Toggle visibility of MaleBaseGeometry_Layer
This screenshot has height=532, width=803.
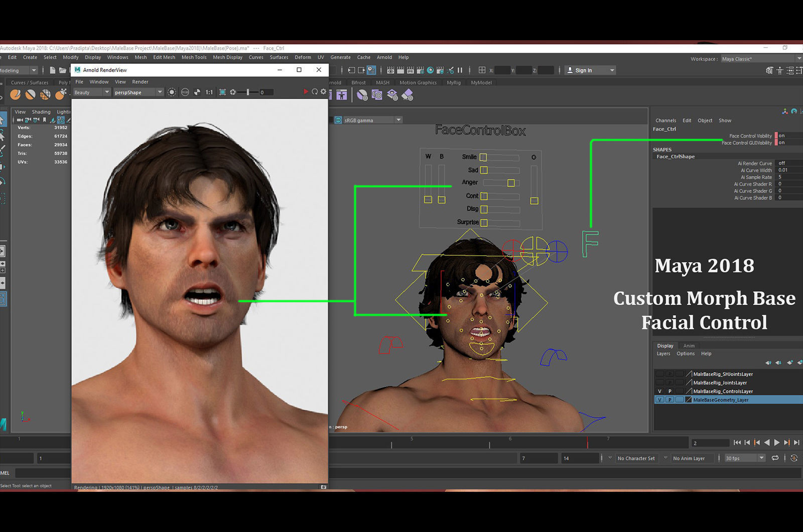click(659, 400)
